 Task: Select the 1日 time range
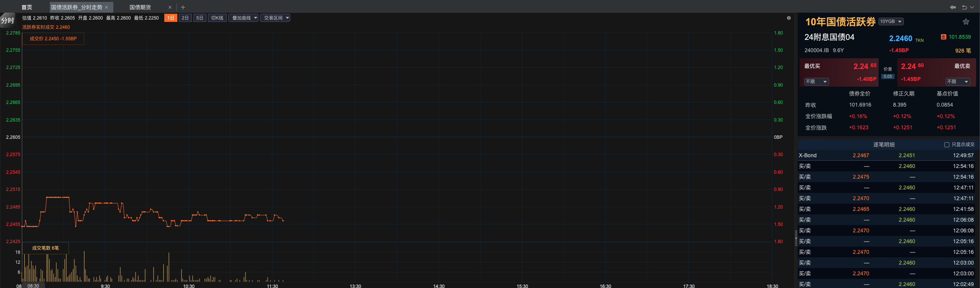pos(171,18)
